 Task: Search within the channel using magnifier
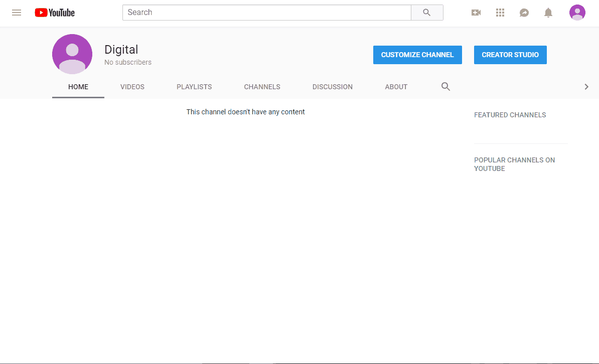445,87
